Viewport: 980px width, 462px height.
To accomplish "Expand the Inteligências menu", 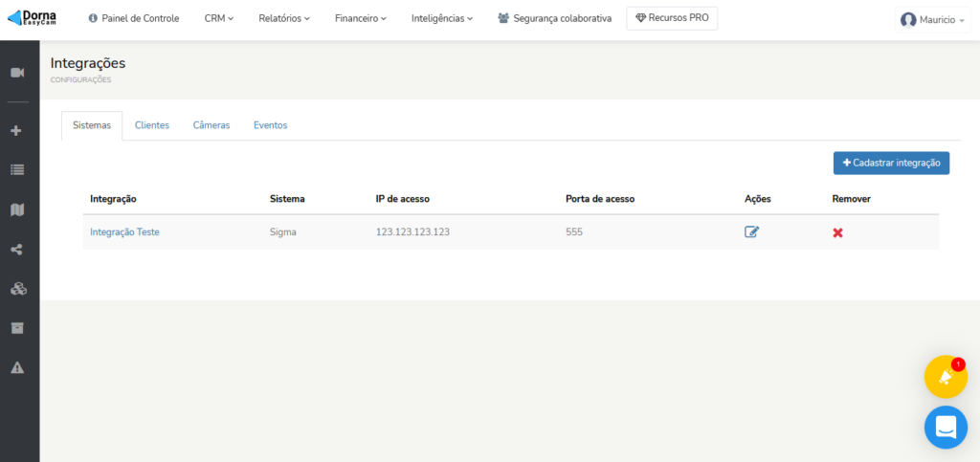I will (x=442, y=19).
